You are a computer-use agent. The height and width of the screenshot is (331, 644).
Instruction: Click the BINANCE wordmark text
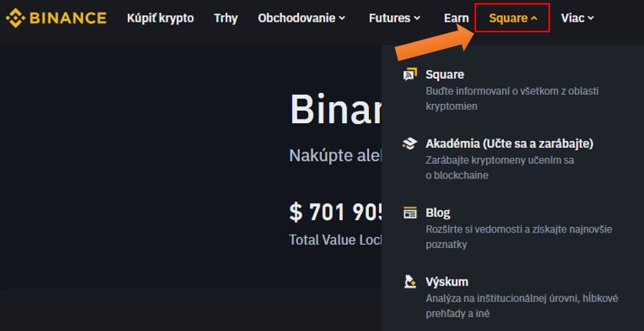point(68,18)
